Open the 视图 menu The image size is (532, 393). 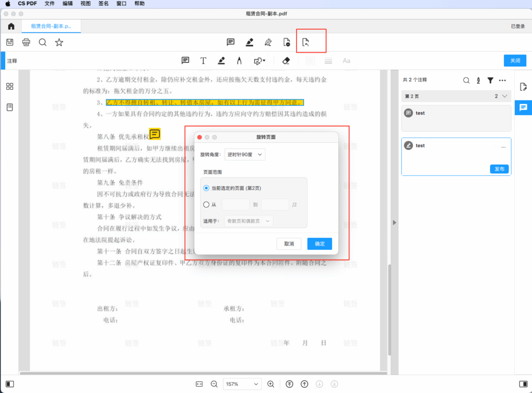click(x=86, y=4)
